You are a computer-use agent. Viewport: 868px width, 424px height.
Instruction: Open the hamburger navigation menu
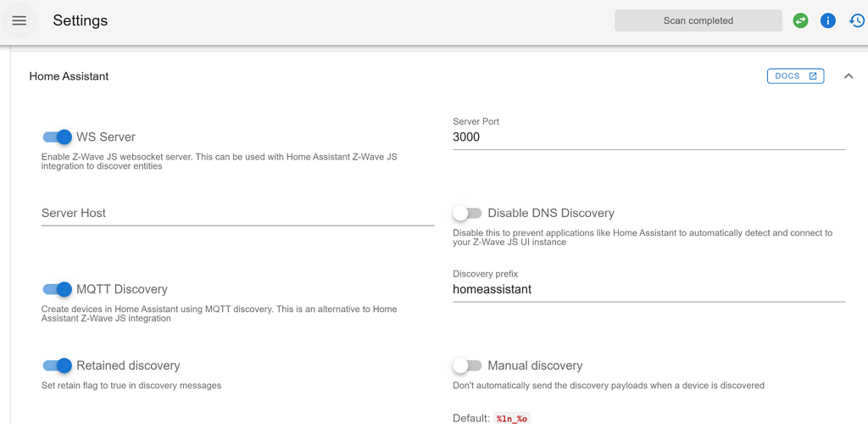pyautogui.click(x=19, y=20)
